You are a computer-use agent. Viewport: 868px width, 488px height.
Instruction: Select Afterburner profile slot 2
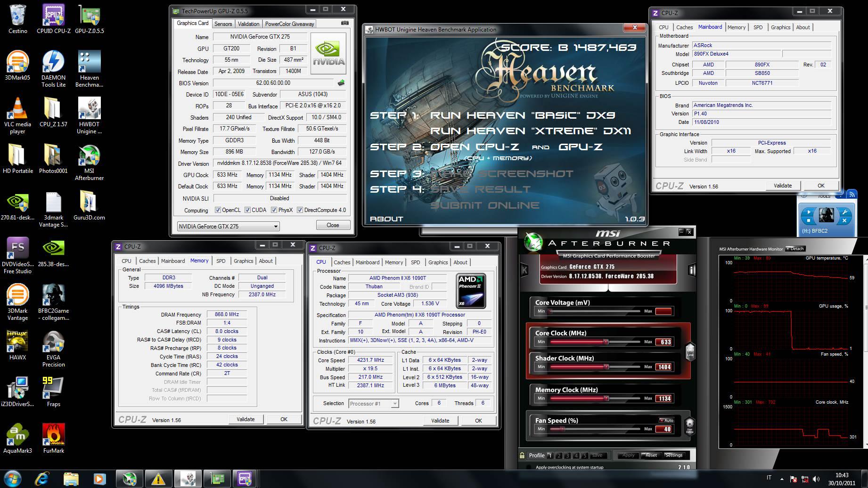(559, 455)
